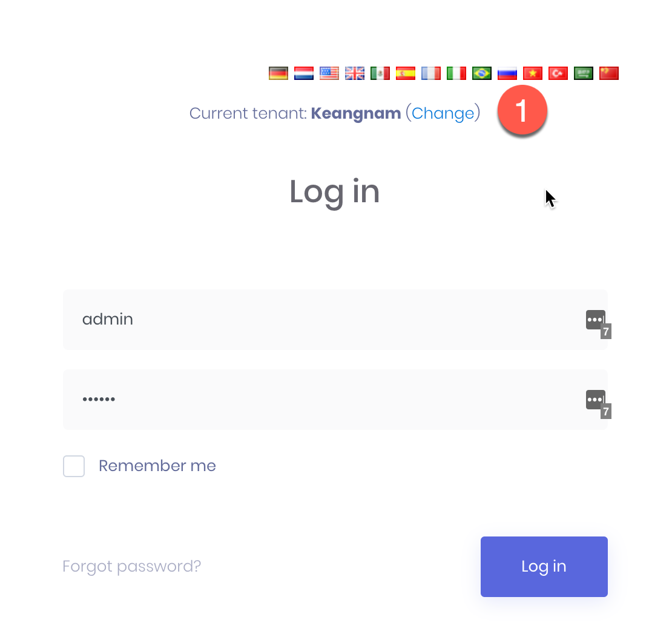This screenshot has width=672, height=637.
Task: Select the Brazilian flag language
Action: (482, 73)
